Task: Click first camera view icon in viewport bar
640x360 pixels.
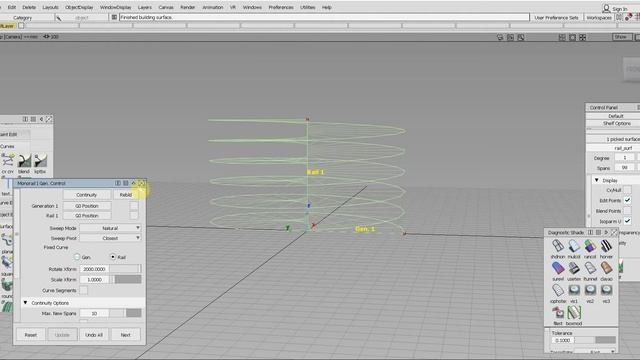Action: [x=500, y=37]
